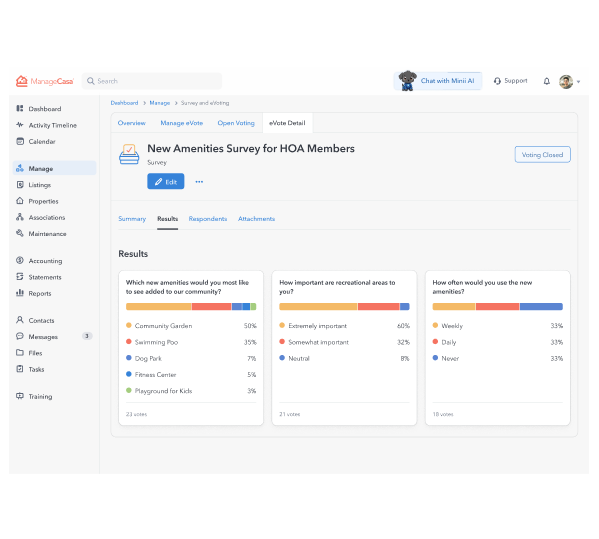Screen dimensions: 599x539
Task: Click the Daily result row
Action: (498, 342)
